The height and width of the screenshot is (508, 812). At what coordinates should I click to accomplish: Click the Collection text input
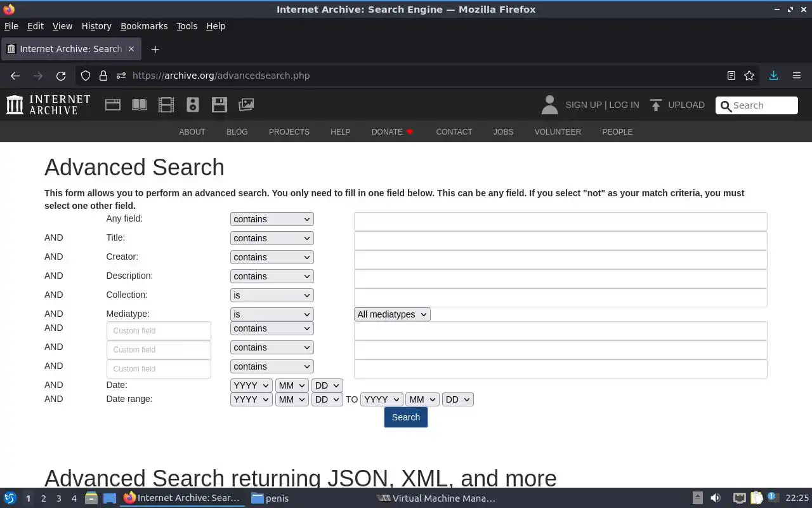coord(560,298)
